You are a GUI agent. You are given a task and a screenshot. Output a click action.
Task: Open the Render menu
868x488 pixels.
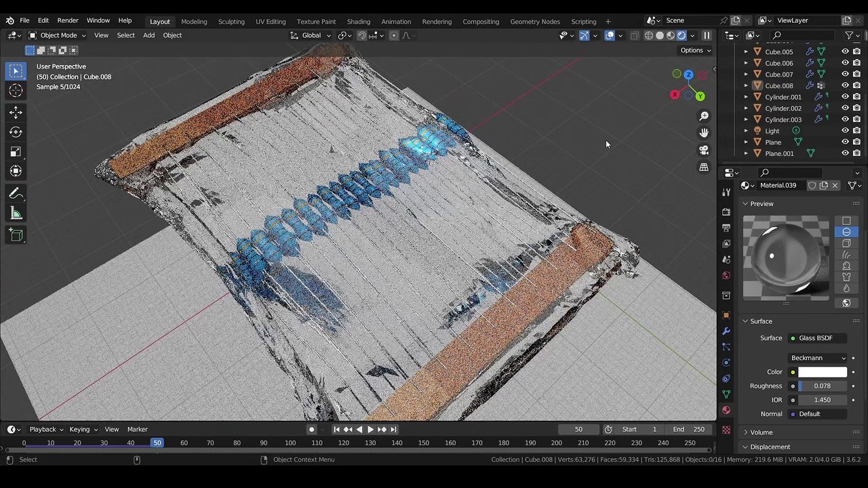[x=67, y=20]
